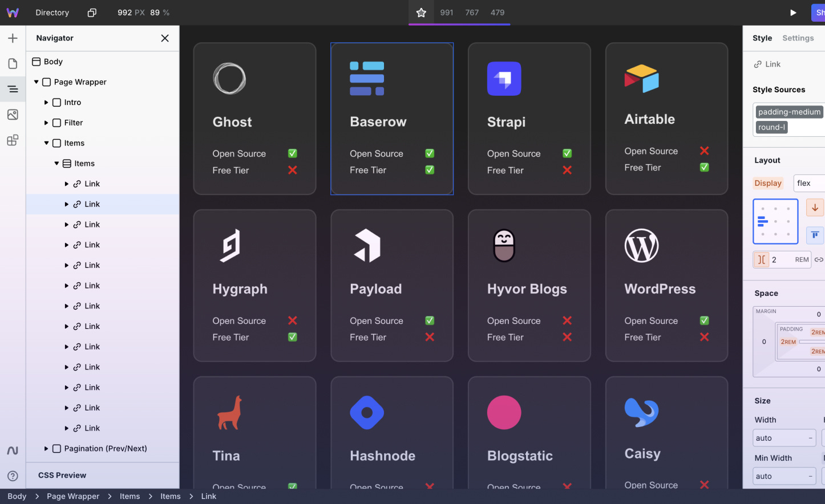Open the Webstudio logo menu
Viewport: 825px width, 504px height.
click(13, 13)
